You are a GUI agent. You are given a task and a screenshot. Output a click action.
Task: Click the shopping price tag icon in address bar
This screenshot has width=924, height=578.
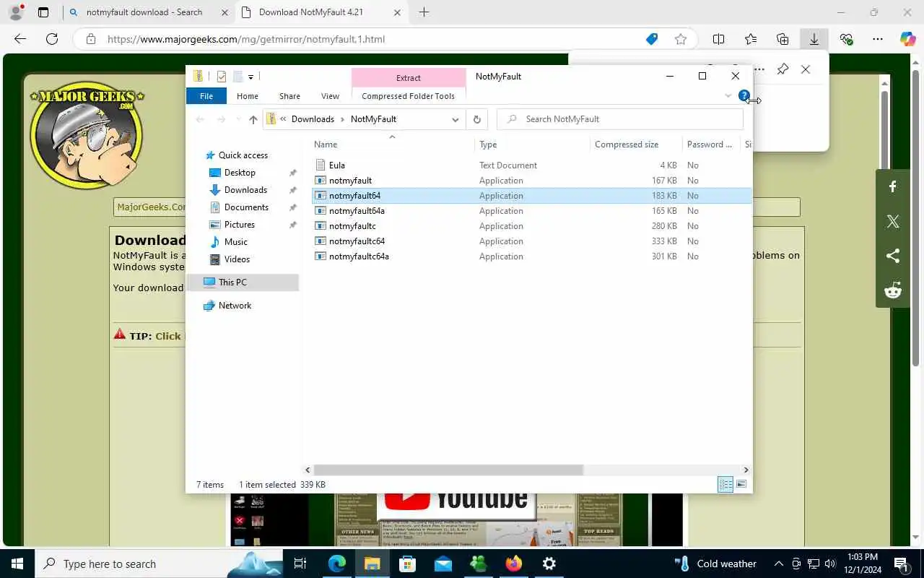point(652,39)
